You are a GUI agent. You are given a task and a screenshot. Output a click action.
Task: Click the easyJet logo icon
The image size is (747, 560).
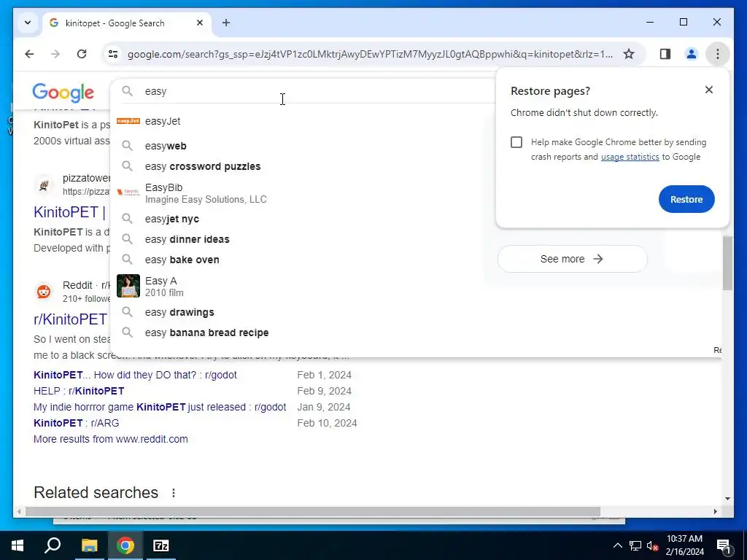pos(128,121)
